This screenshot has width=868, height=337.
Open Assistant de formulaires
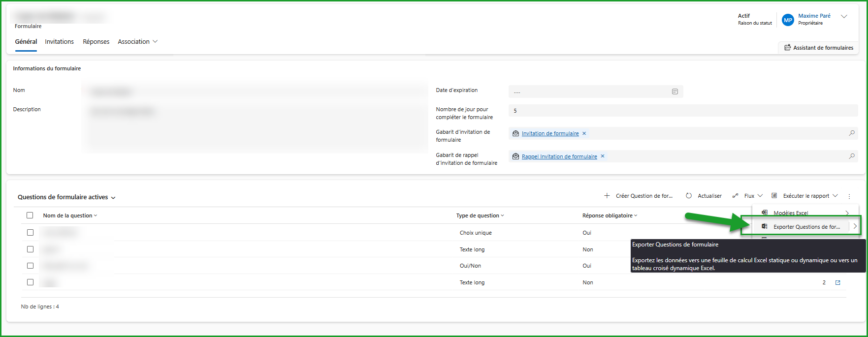tap(818, 48)
